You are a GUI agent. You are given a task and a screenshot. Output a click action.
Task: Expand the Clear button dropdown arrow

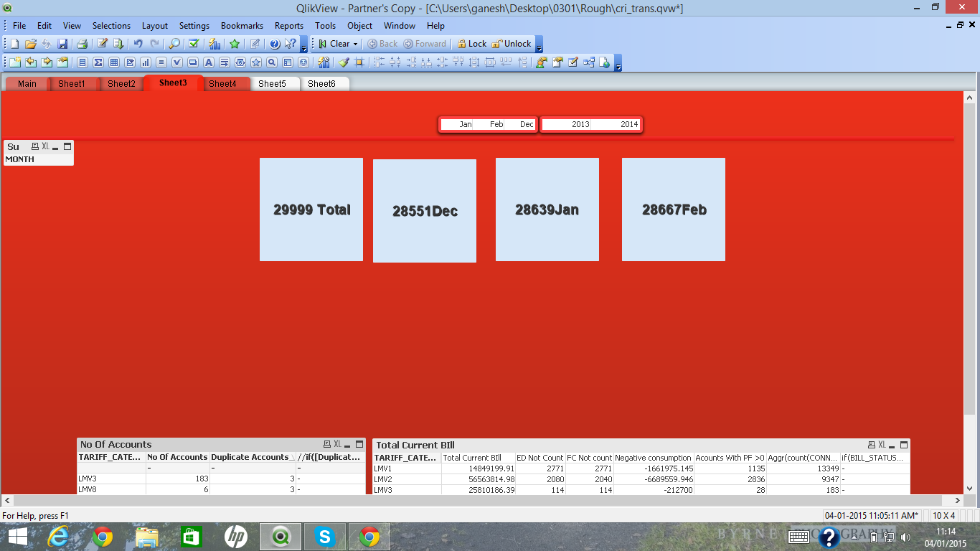click(x=355, y=44)
